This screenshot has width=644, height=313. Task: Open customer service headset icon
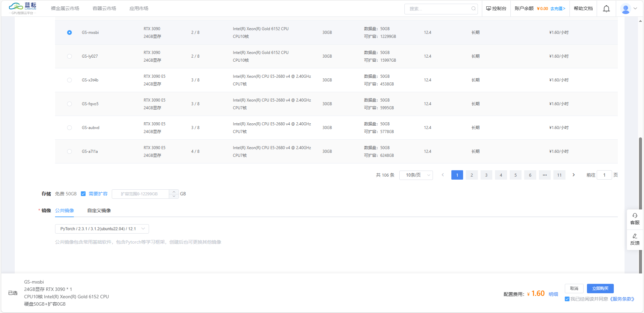pyautogui.click(x=635, y=215)
